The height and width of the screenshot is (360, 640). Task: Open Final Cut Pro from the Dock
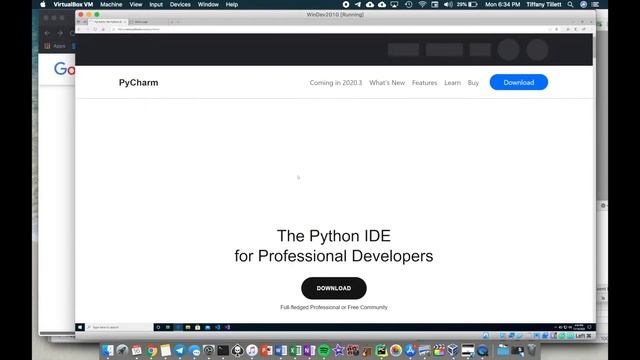click(439, 350)
